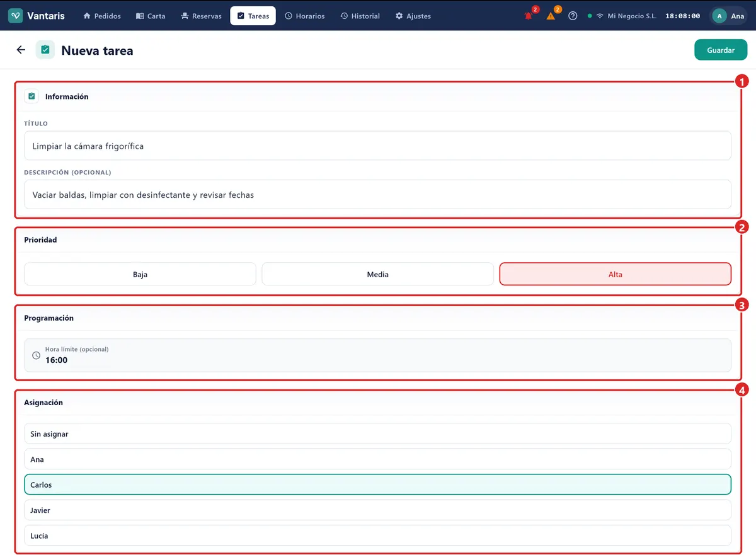756x557 pixels.
Task: Click the Guardar button
Action: click(x=721, y=50)
